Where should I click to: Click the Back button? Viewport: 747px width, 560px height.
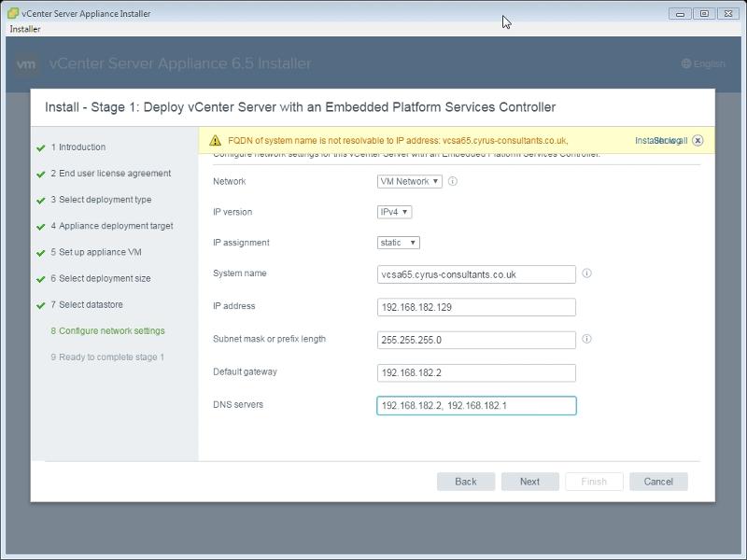[x=466, y=482]
